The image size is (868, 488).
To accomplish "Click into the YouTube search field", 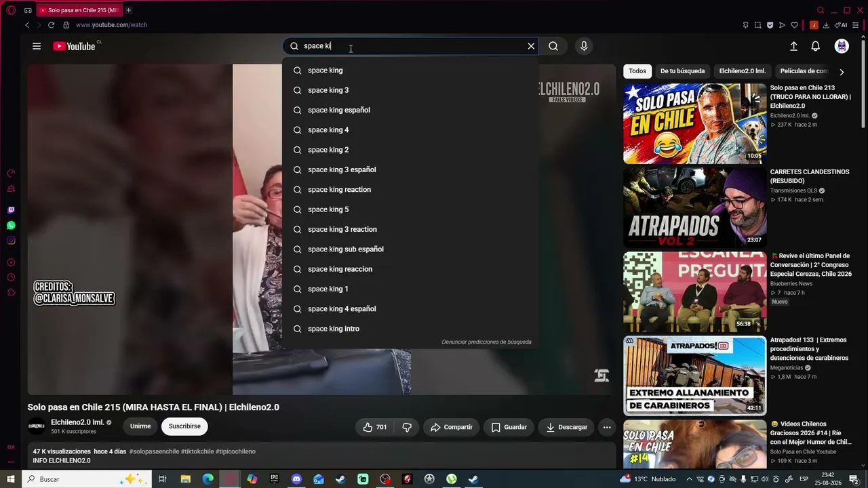I will [x=411, y=46].
